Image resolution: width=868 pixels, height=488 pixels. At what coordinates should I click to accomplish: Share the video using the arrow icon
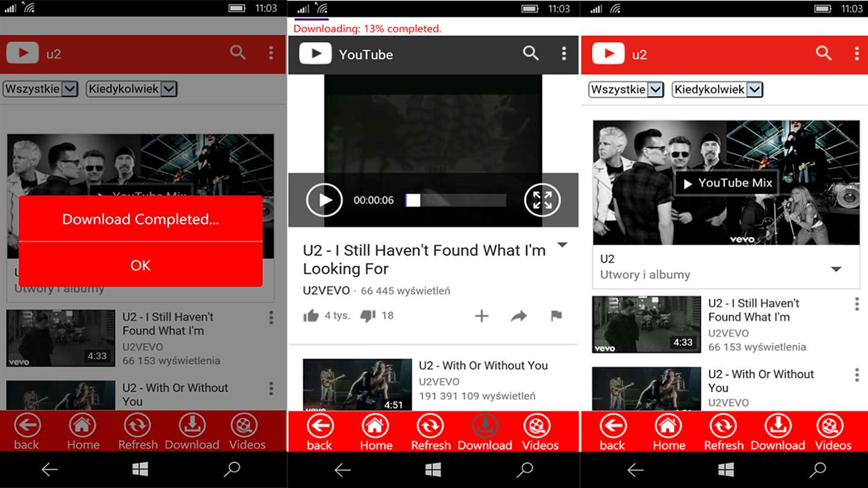[x=519, y=316]
